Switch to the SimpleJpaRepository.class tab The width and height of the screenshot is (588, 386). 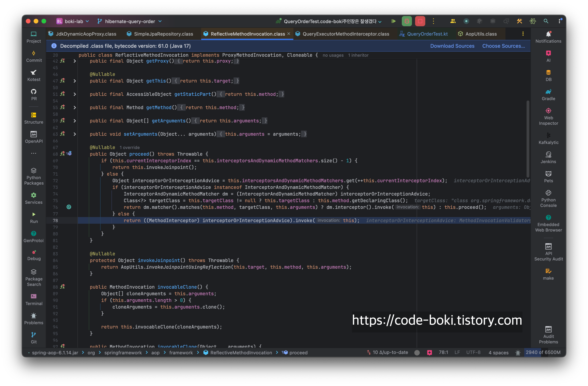point(163,34)
